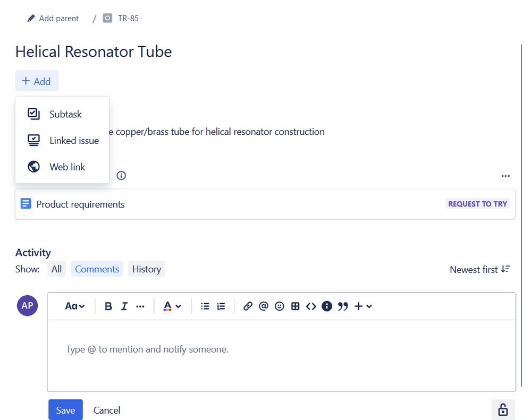Open the TR-85 issue key link
Image resolution: width=531 pixels, height=420 pixels.
128,18
